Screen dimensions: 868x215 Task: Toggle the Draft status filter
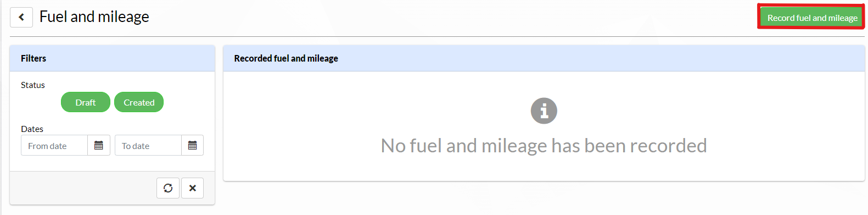point(86,102)
